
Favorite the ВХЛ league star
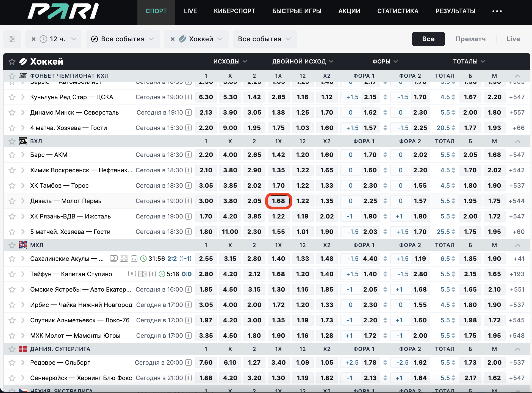pyautogui.click(x=12, y=141)
